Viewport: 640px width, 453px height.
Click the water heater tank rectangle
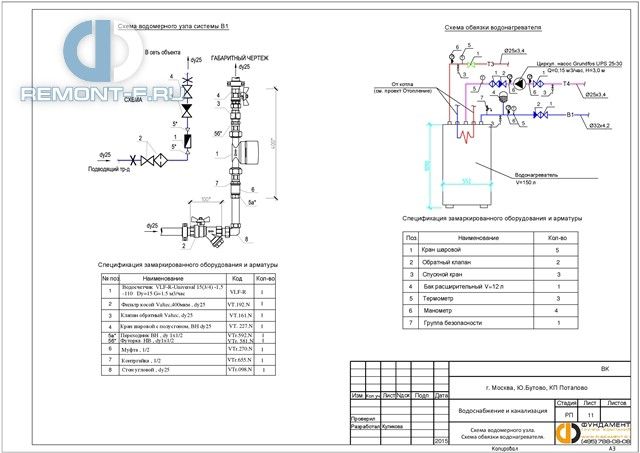coord(467,164)
